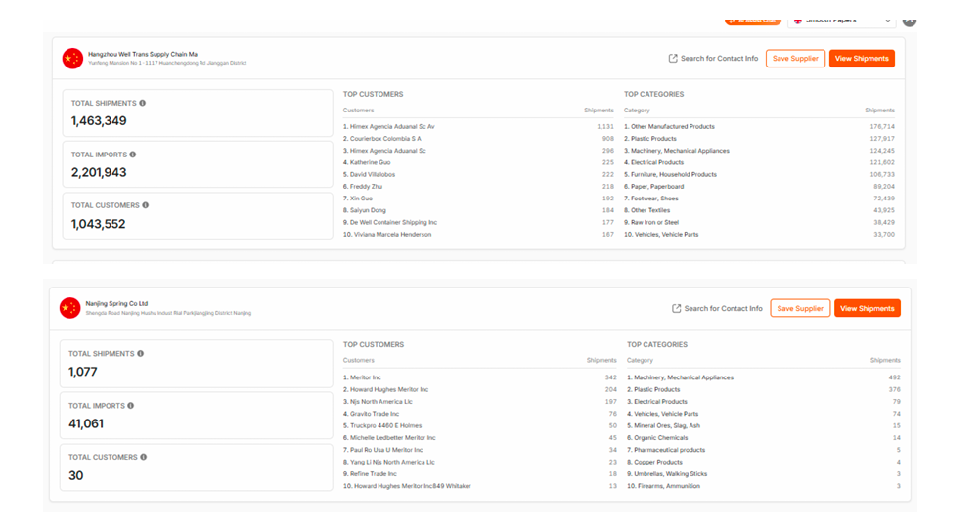The image size is (980, 532).
Task: Open the info icon for Hangzhou's Total Shipments
Action: point(143,103)
